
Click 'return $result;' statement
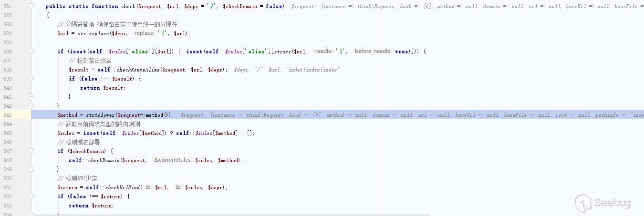(x=103, y=88)
